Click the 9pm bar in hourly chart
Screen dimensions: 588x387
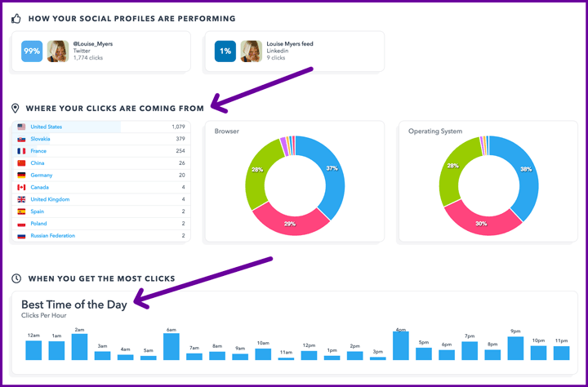515,349
